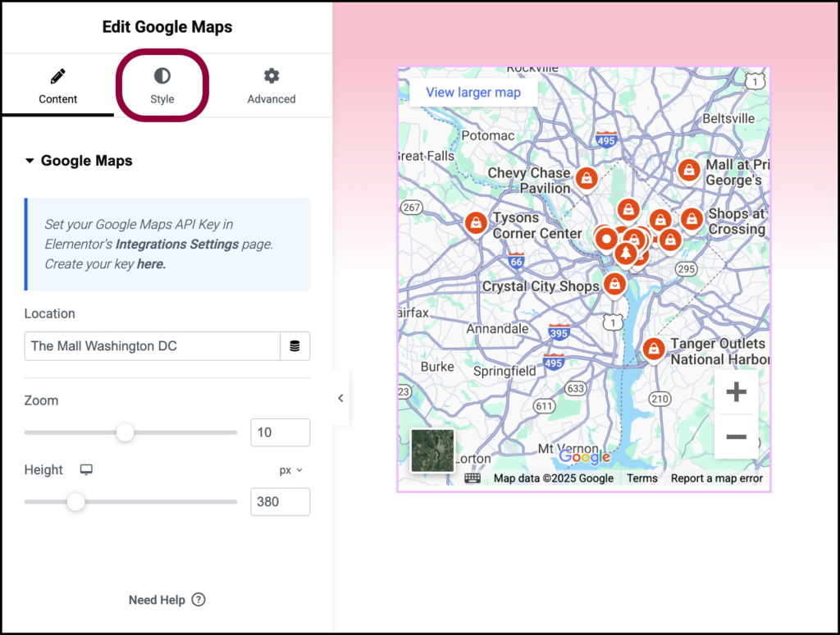Viewport: 840px width, 635px height.
Task: Click the here link to create an API key
Action: point(151,264)
